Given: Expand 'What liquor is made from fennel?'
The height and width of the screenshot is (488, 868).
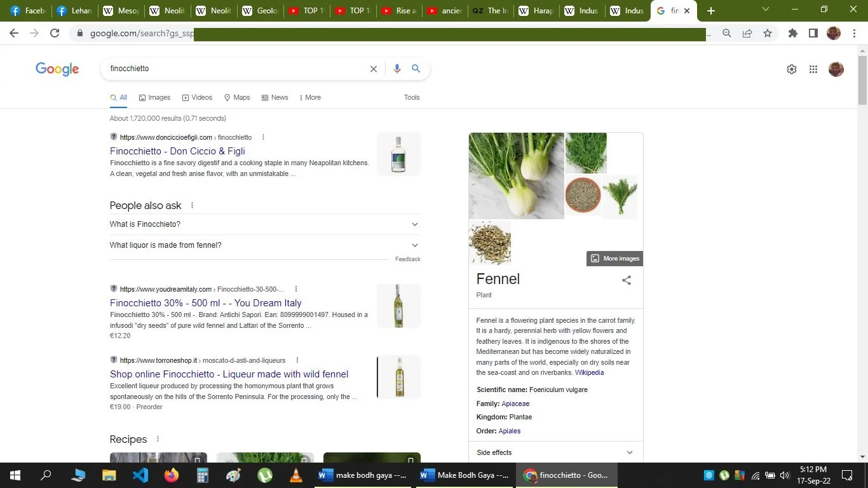Looking at the screenshot, I should point(265,245).
